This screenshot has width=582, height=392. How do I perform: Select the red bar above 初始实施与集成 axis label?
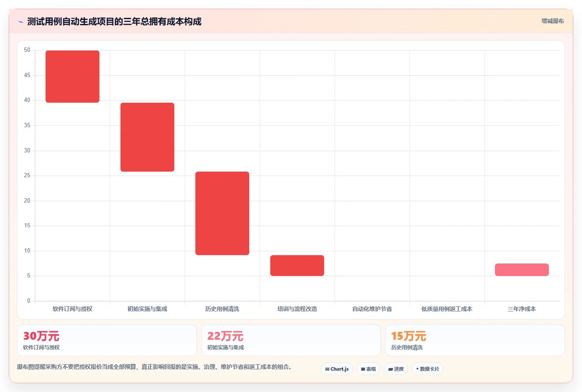tap(148, 137)
